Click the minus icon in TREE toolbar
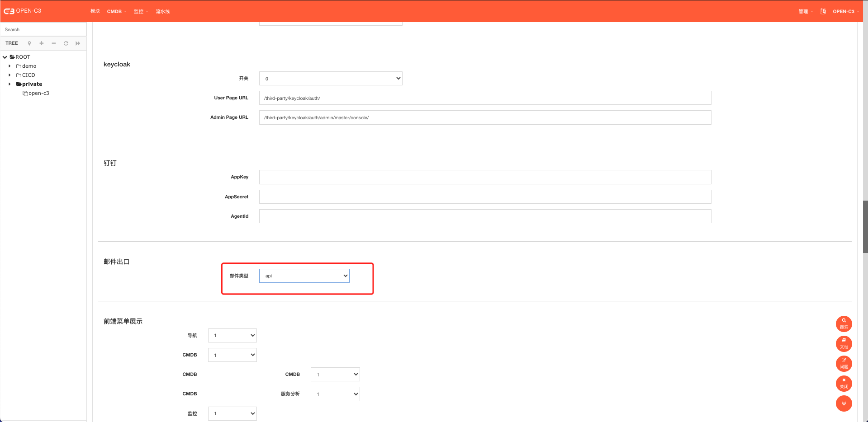 (x=54, y=43)
